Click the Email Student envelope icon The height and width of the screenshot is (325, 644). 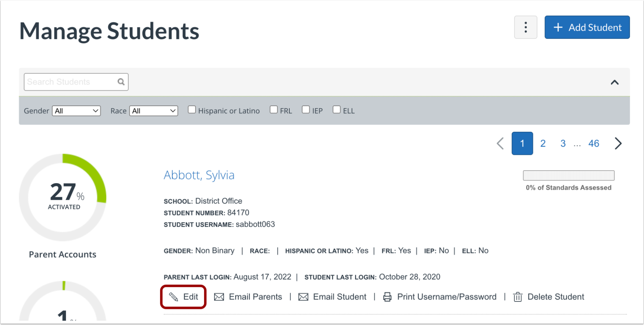303,297
